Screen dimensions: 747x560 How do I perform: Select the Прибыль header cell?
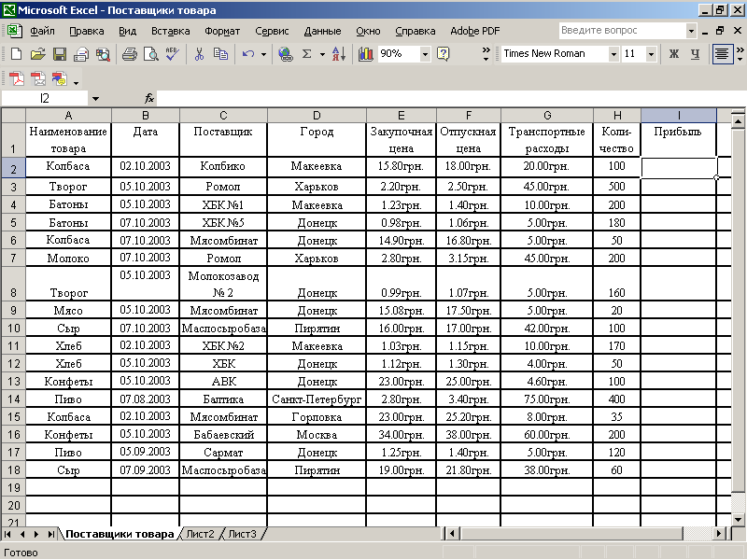(x=679, y=139)
